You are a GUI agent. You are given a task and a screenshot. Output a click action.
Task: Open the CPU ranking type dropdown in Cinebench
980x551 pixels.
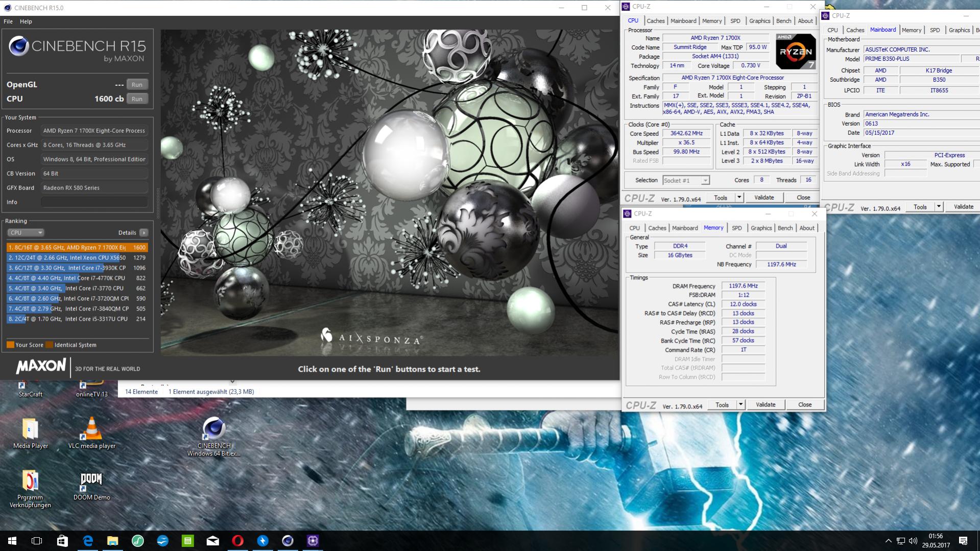coord(26,232)
